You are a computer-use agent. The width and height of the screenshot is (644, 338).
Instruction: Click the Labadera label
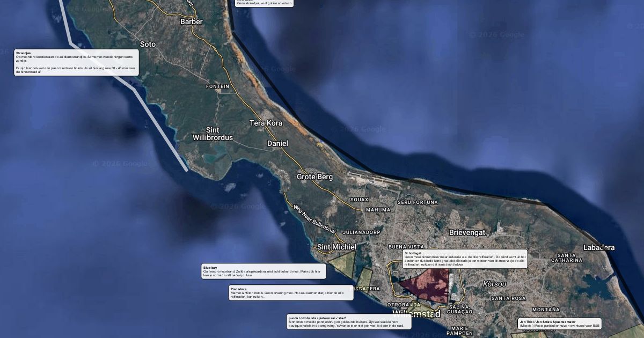[599, 247]
